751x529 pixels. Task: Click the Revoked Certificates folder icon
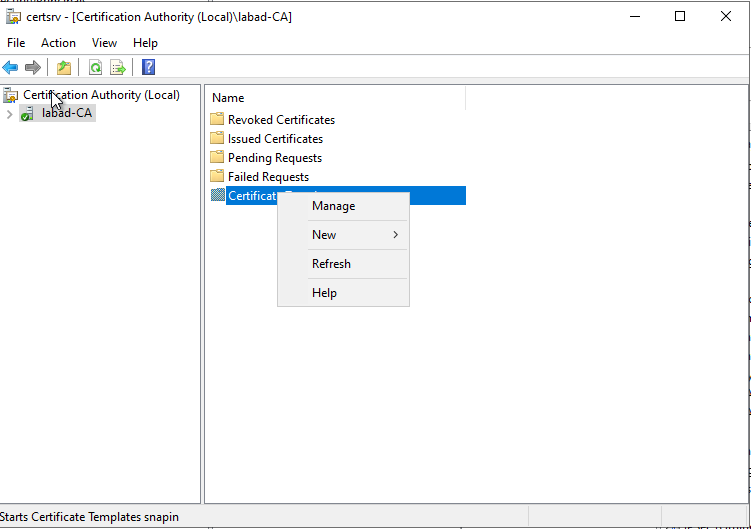pos(218,120)
